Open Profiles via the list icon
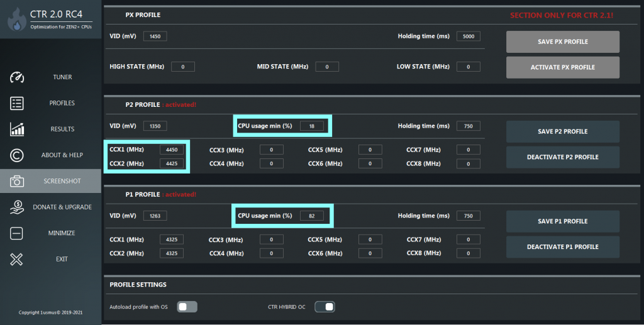 [x=17, y=103]
